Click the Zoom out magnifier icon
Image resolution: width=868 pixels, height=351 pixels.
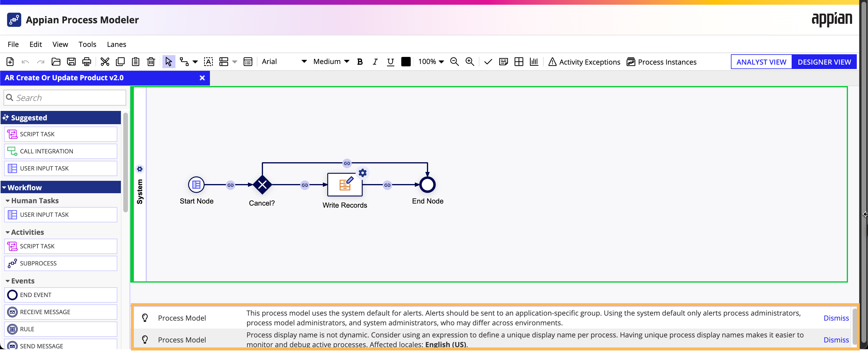point(454,62)
